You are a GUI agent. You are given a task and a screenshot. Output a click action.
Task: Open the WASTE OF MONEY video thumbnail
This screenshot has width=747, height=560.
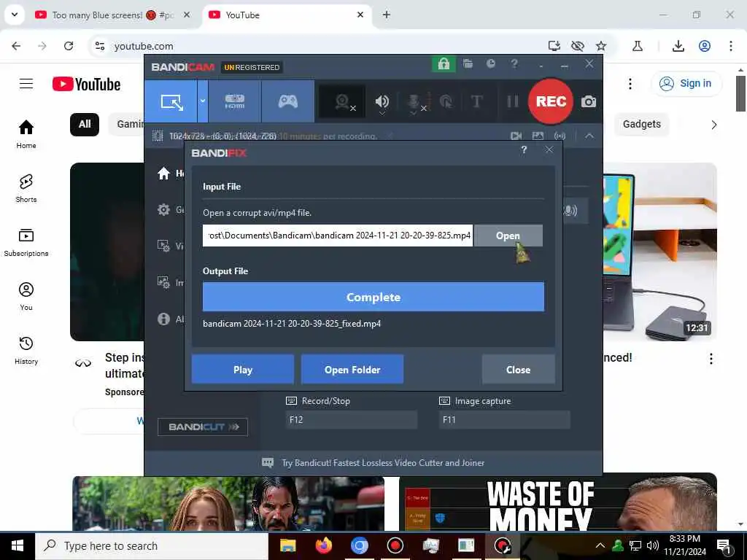tap(558, 502)
